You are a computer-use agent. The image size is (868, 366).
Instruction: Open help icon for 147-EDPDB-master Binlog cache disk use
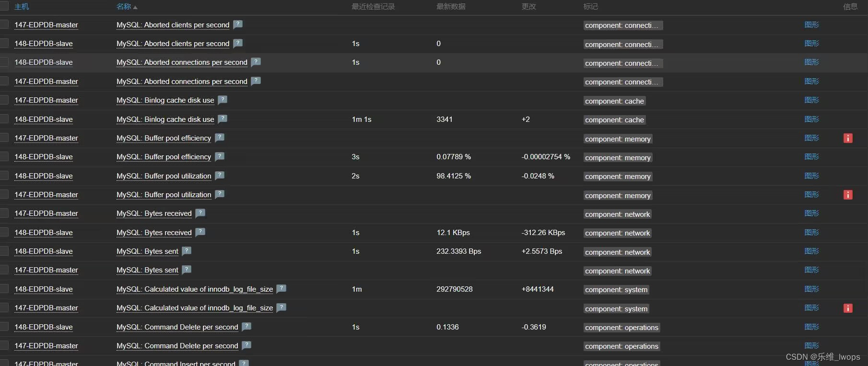223,100
